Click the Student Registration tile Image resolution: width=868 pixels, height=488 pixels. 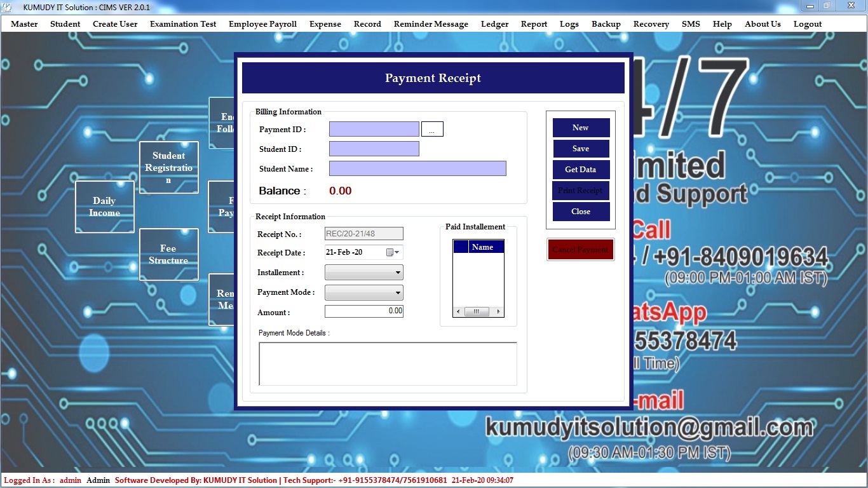point(168,167)
